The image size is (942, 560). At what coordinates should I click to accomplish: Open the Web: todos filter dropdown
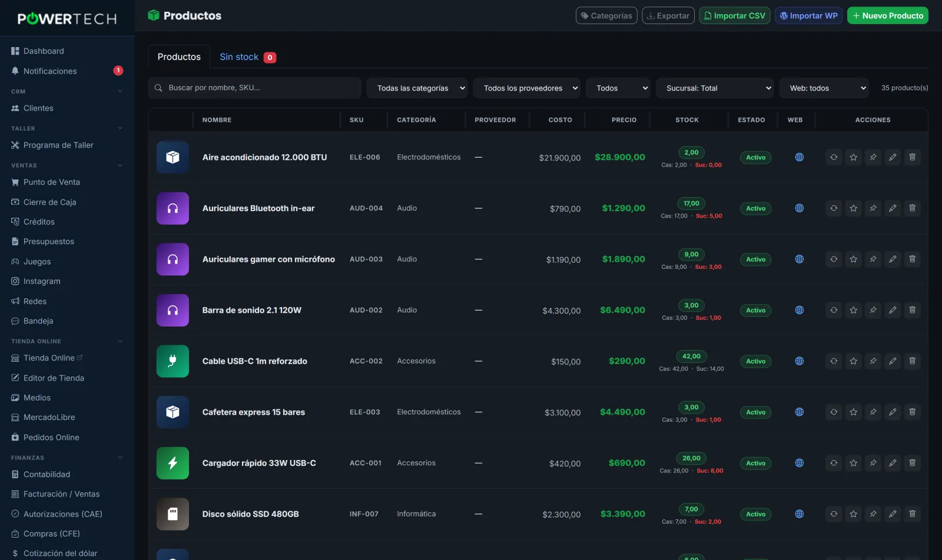pos(824,88)
